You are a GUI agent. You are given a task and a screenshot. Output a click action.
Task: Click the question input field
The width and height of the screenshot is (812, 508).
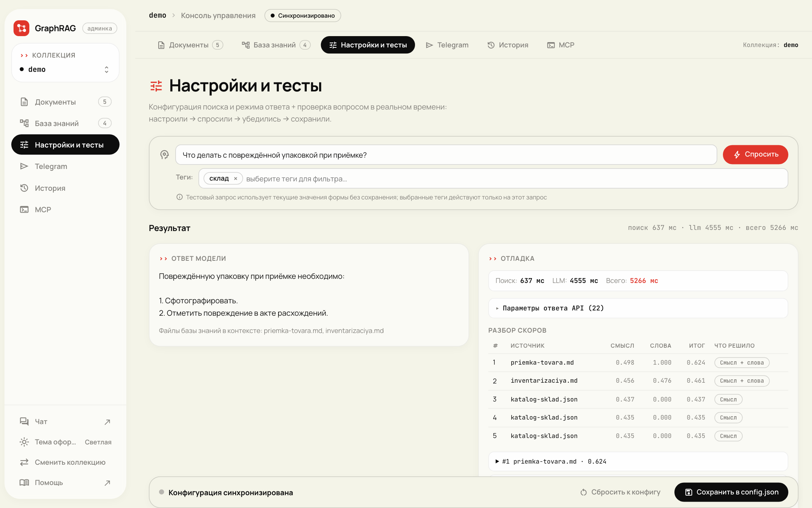(x=446, y=155)
